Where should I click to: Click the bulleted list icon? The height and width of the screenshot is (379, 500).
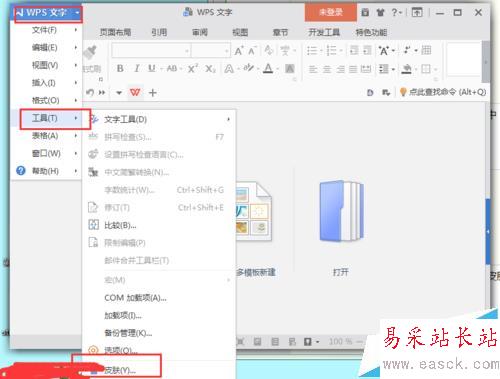(x=312, y=51)
